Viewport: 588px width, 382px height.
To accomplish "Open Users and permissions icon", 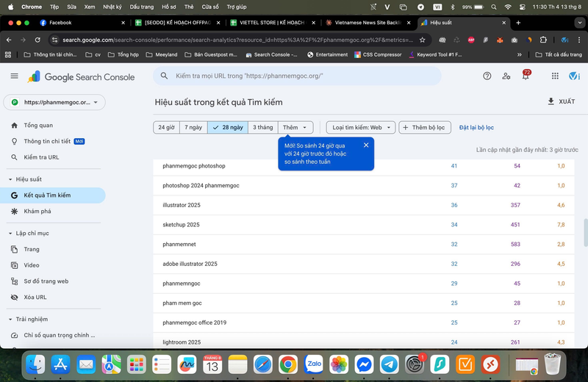I will point(506,76).
